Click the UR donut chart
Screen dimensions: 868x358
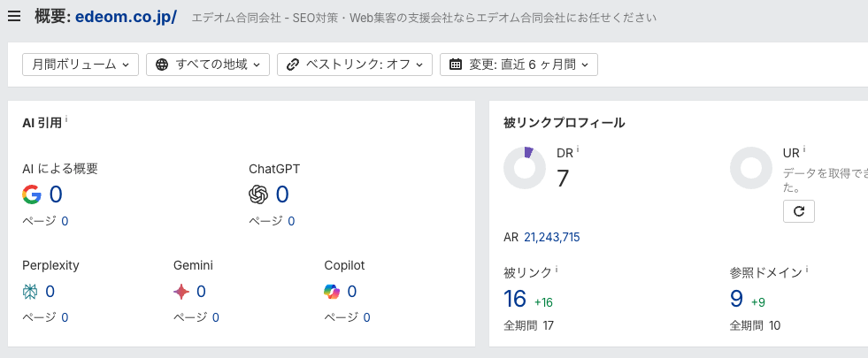751,168
